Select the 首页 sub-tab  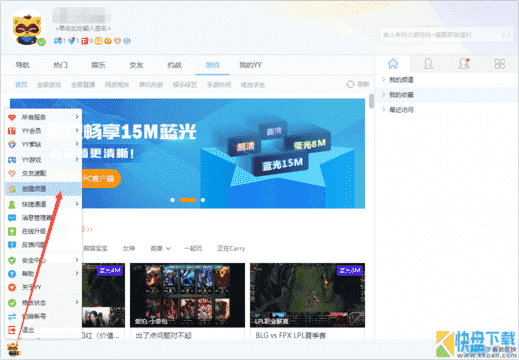(x=21, y=85)
